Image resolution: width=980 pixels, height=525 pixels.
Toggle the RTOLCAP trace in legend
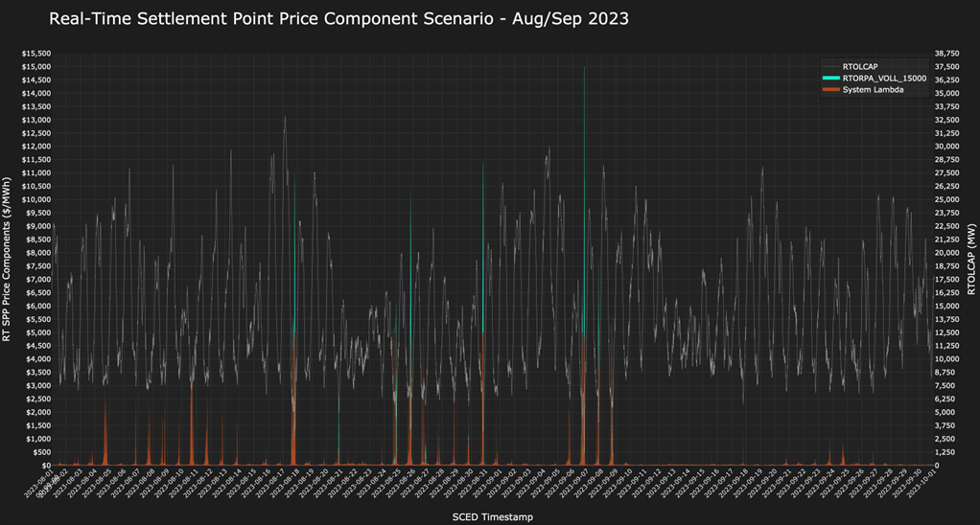coord(859,66)
